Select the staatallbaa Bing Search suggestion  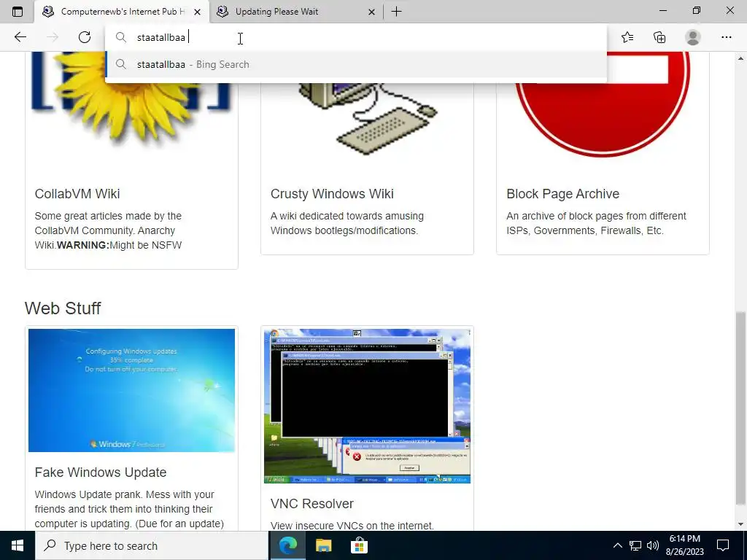point(356,64)
